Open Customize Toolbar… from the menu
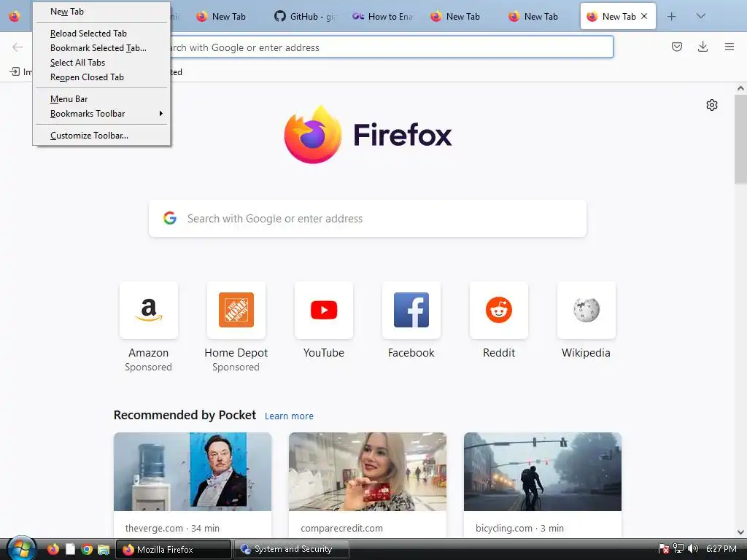747x560 pixels. (101, 136)
